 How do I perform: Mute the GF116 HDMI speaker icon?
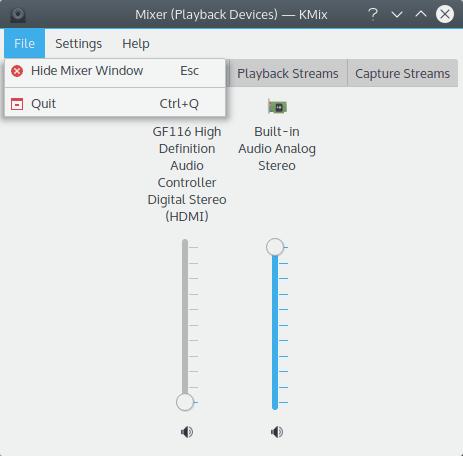[x=187, y=432]
